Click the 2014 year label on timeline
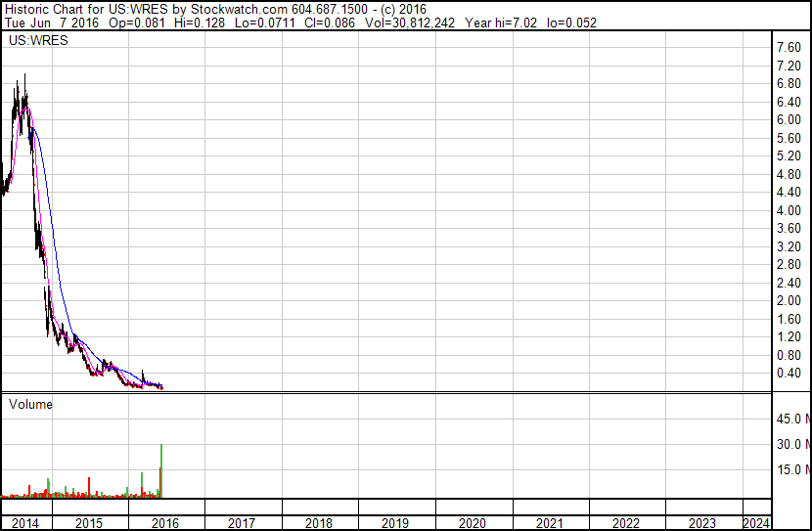 [x=25, y=524]
